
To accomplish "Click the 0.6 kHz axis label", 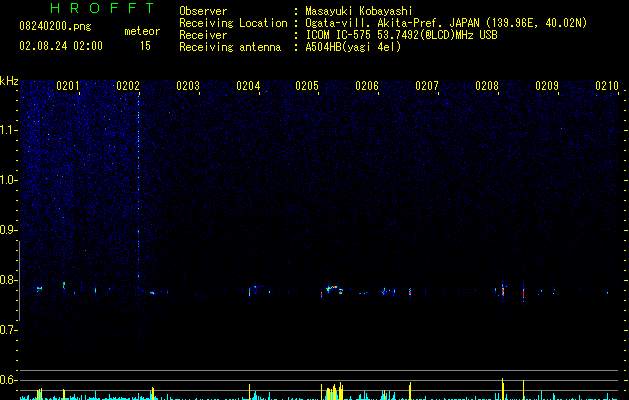I will 9,380.
